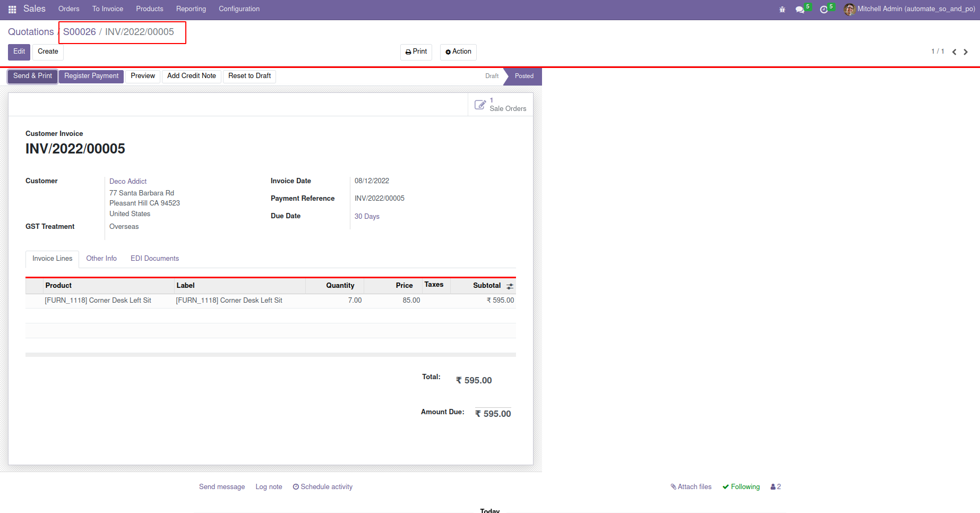
Task: Open the Configuration menu
Action: (239, 9)
